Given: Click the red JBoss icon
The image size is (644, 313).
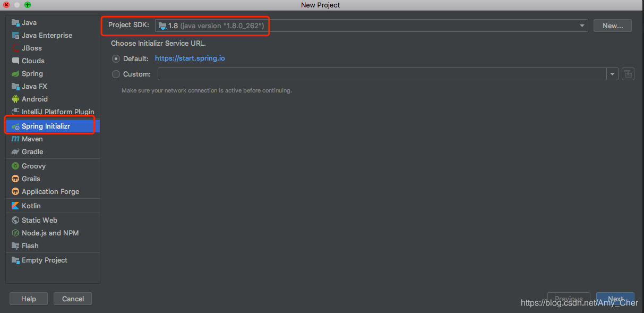Looking at the screenshot, I should click(x=15, y=48).
